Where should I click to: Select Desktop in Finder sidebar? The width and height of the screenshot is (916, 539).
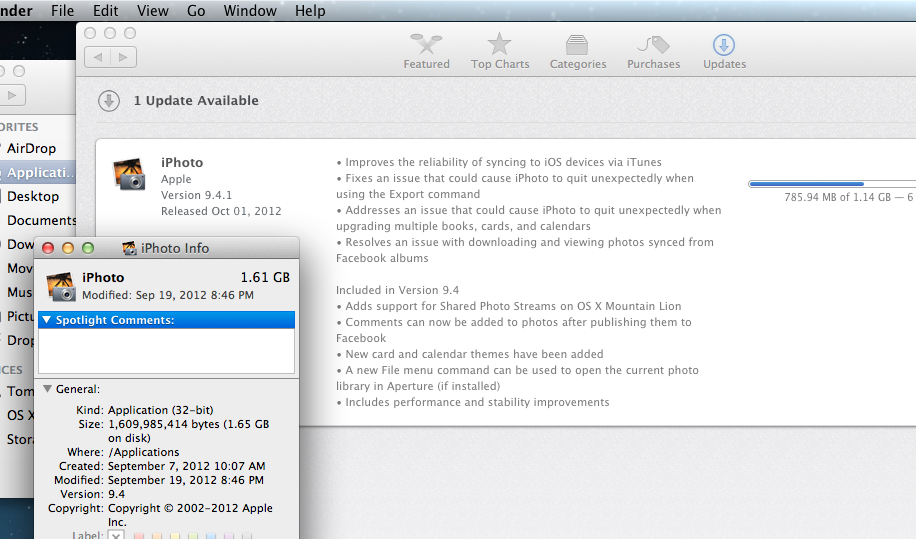coord(33,196)
